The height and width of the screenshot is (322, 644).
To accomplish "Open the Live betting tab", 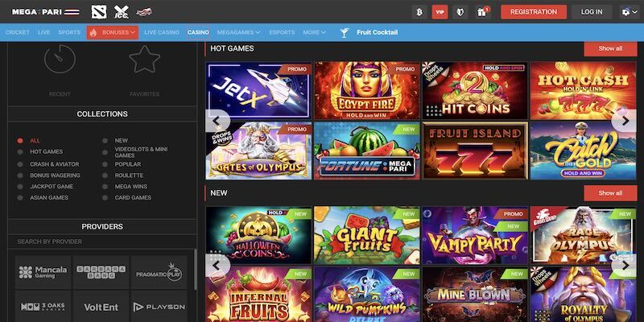I will (x=43, y=32).
